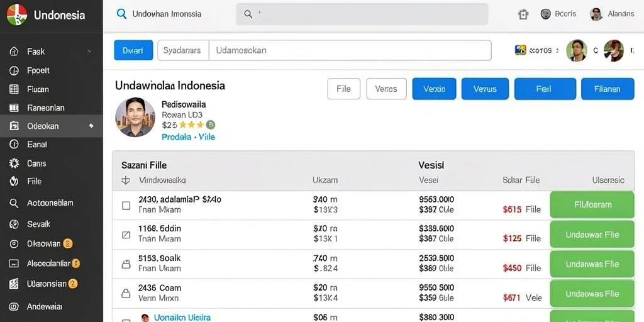This screenshot has height=322, width=644.
Task: Select the Feri tab button
Action: pyautogui.click(x=545, y=89)
